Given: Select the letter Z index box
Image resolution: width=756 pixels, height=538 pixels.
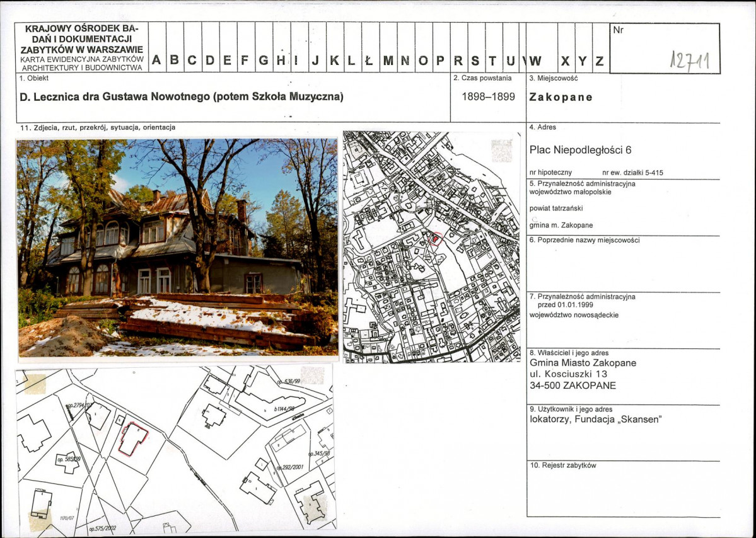Looking at the screenshot, I should click(600, 60).
